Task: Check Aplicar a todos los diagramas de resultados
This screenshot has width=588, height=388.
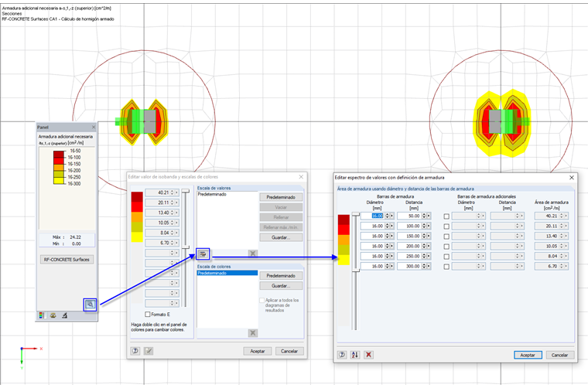Action: click(x=262, y=301)
